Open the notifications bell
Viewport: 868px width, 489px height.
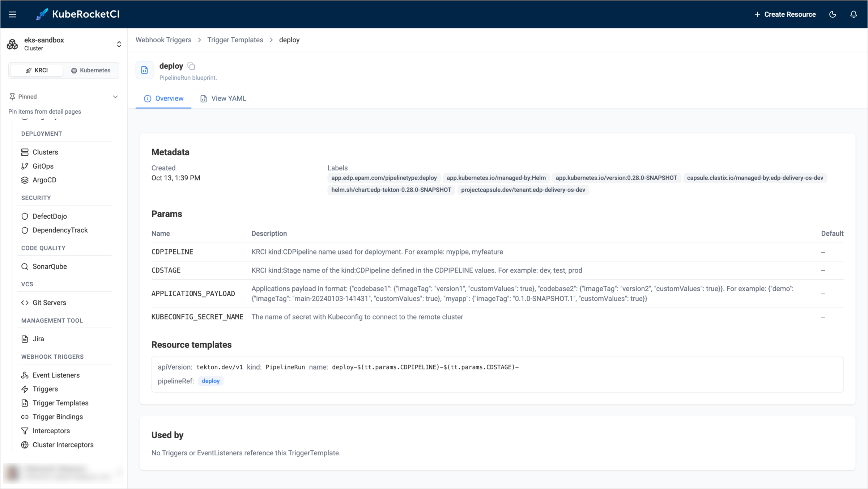tap(854, 14)
